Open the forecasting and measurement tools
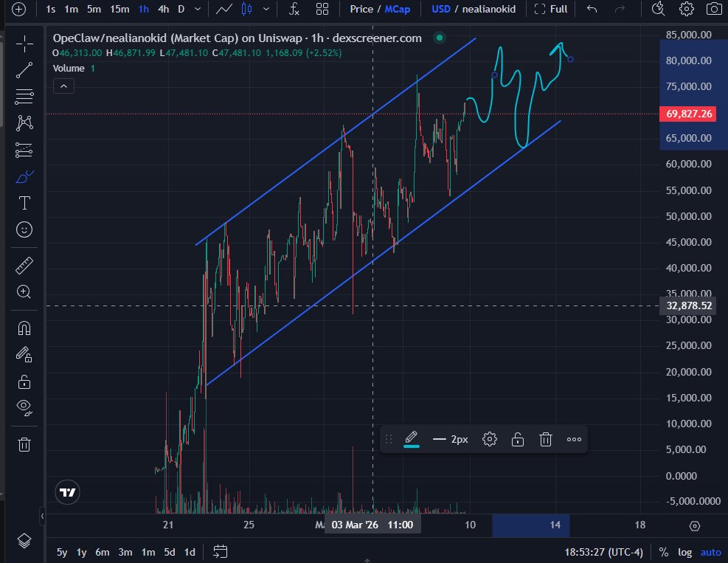The image size is (728, 563). tap(24, 150)
